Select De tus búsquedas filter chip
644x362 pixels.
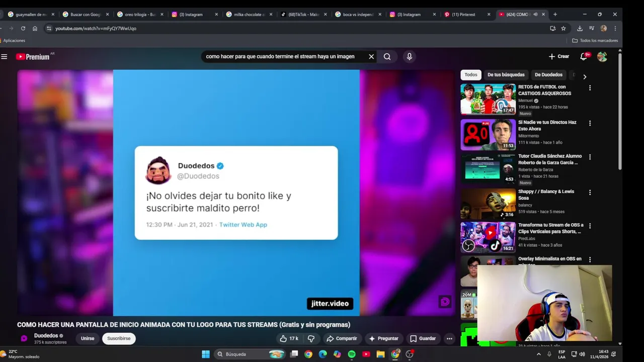(506, 75)
